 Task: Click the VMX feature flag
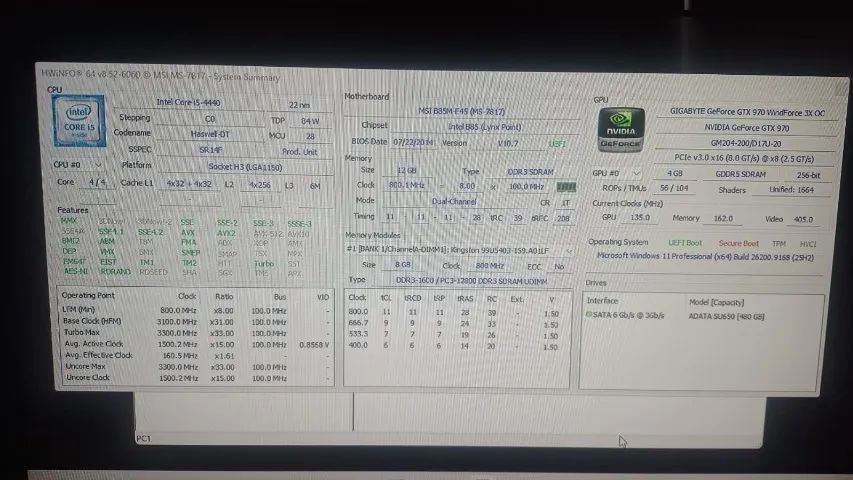pyautogui.click(x=107, y=251)
